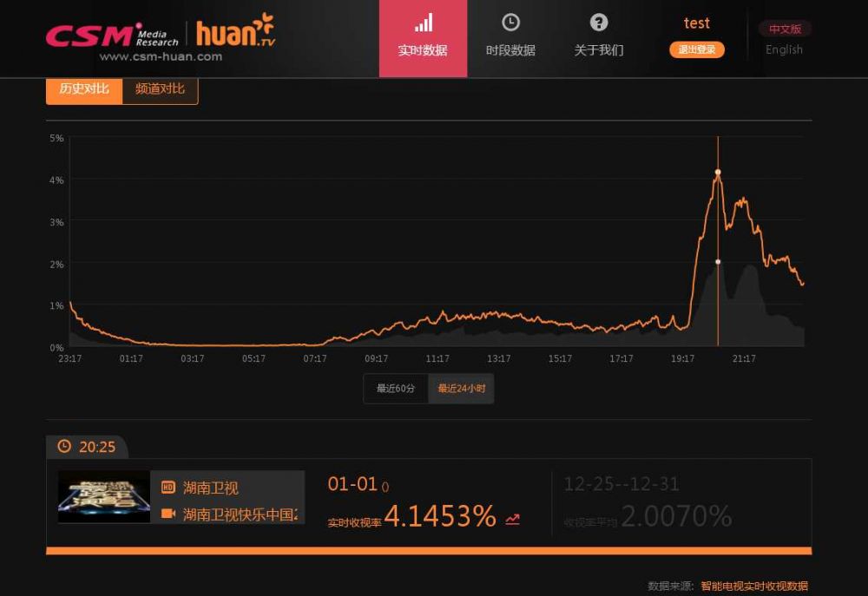Click the rising trend icon next to 4.1453%
868x596 pixels.
tap(512, 519)
